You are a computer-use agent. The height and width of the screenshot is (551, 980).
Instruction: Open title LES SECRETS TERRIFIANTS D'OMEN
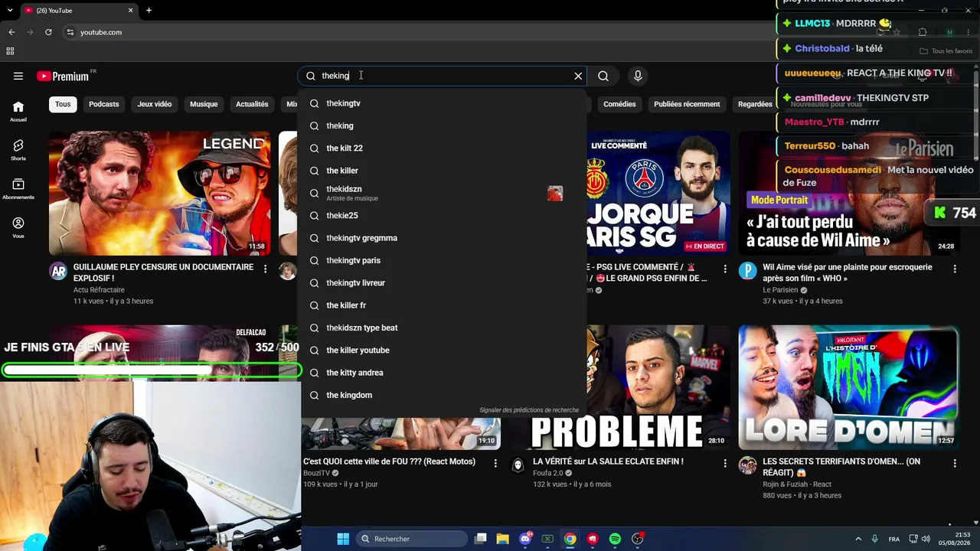pyautogui.click(x=841, y=467)
